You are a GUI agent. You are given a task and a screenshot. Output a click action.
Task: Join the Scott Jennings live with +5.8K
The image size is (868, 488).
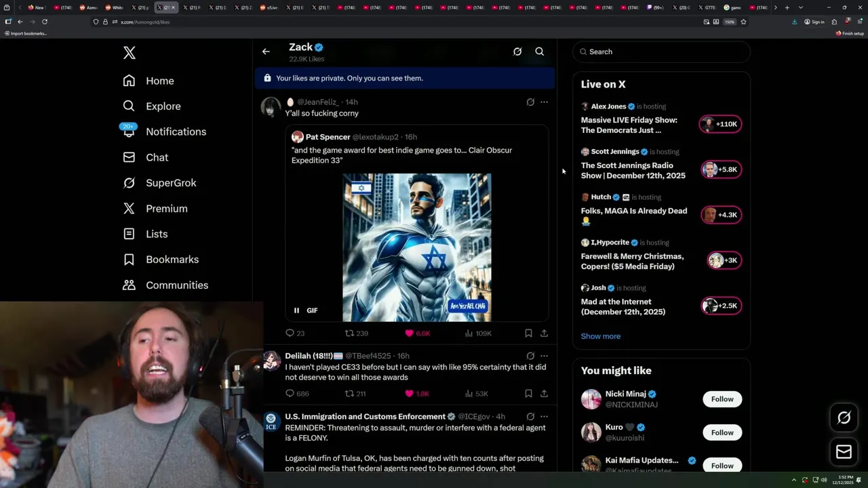[720, 169]
